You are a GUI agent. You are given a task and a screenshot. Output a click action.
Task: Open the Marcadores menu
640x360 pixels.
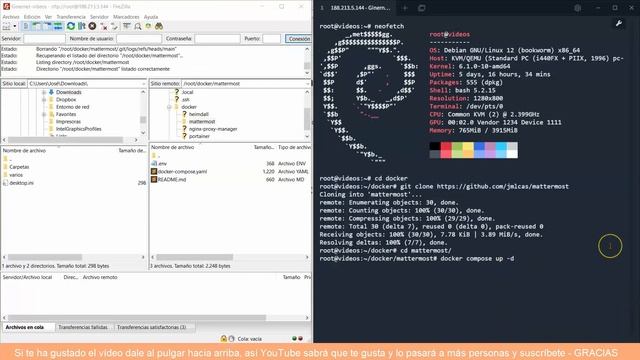(x=126, y=17)
